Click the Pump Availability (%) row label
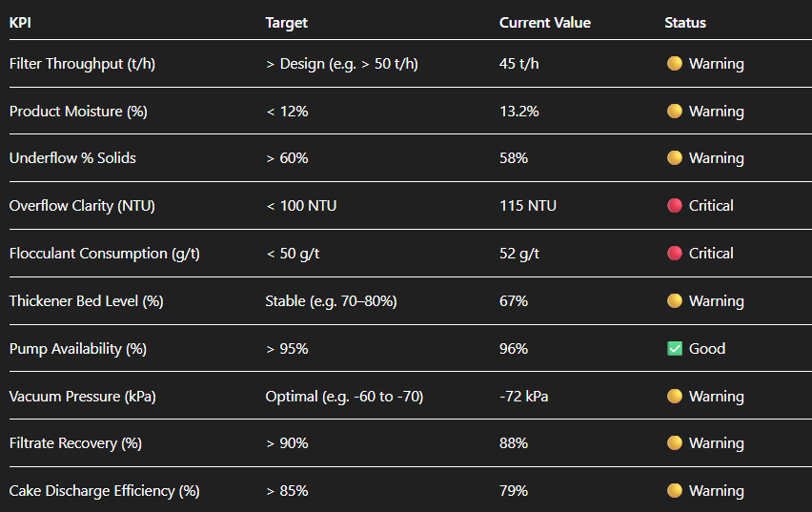 pyautogui.click(x=78, y=349)
